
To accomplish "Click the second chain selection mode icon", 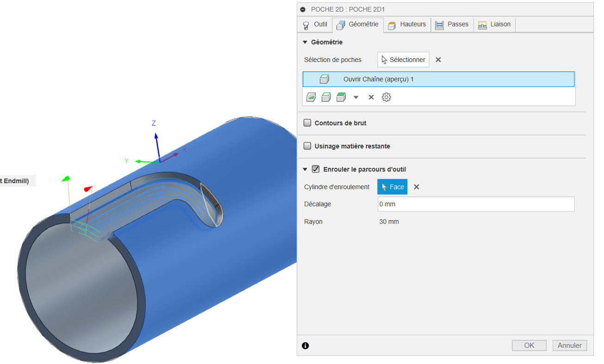I will 326,97.
